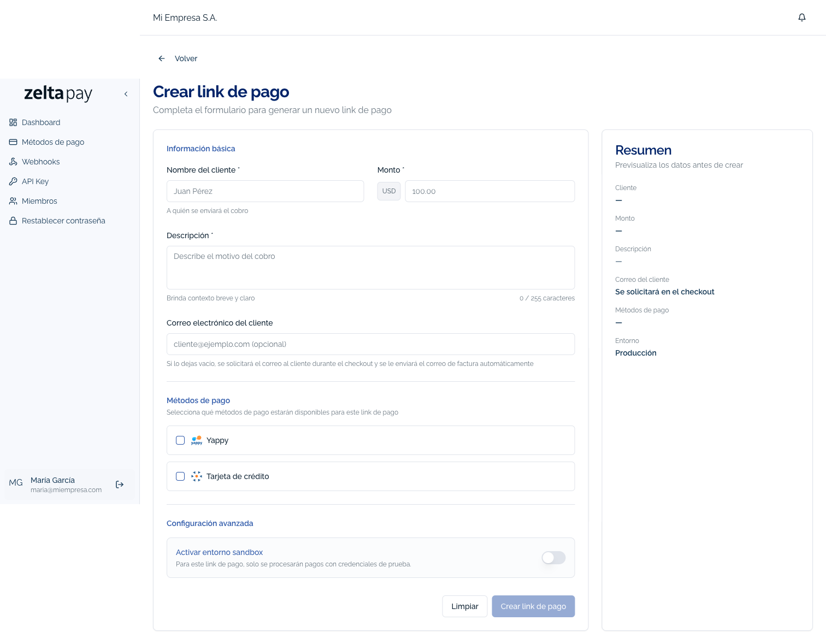Select the Dashboard icon in the sidebar

pyautogui.click(x=13, y=122)
